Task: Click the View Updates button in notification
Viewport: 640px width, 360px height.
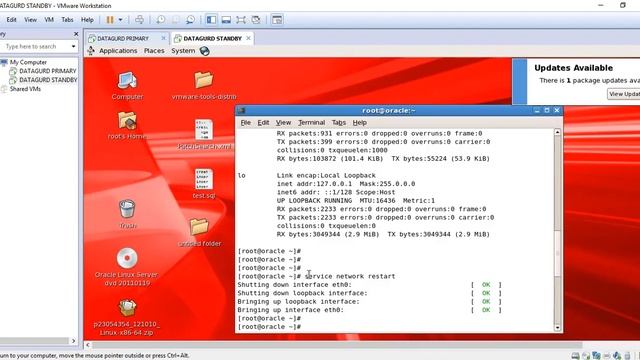Action: pos(624,94)
